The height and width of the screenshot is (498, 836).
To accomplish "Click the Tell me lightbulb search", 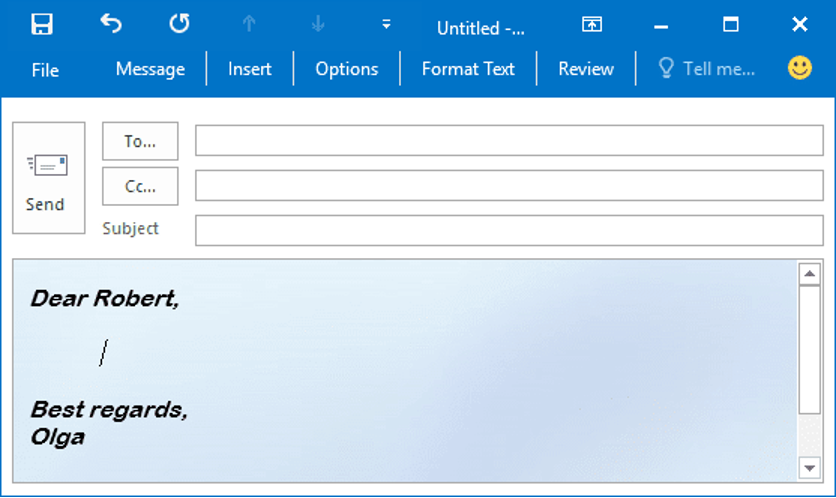I will point(706,69).
